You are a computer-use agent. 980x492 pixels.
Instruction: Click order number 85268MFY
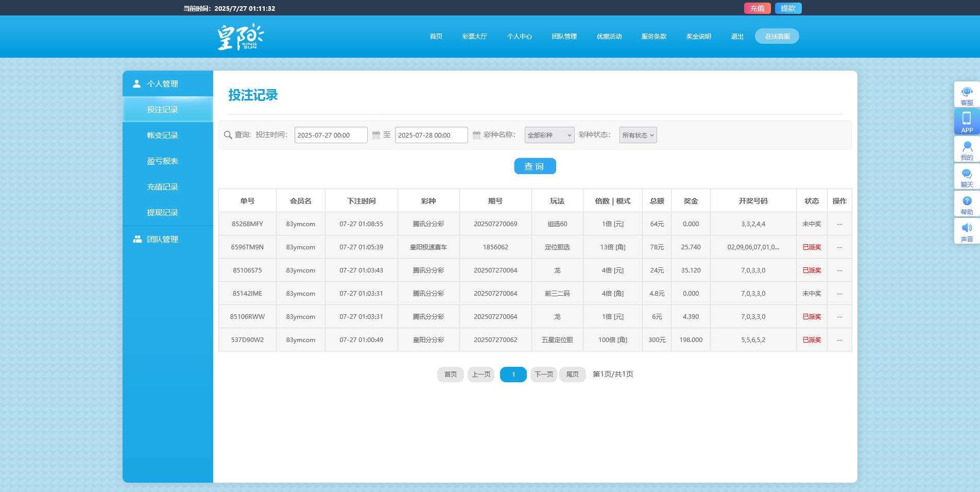(247, 224)
